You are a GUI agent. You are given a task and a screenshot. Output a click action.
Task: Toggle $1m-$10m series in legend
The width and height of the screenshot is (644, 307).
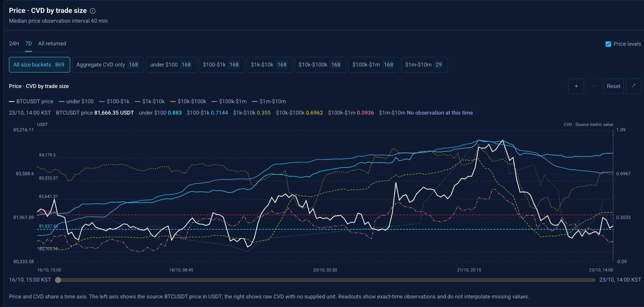269,101
